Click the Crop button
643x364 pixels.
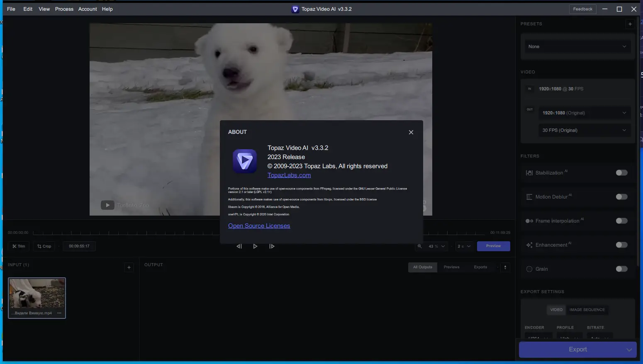pos(44,246)
